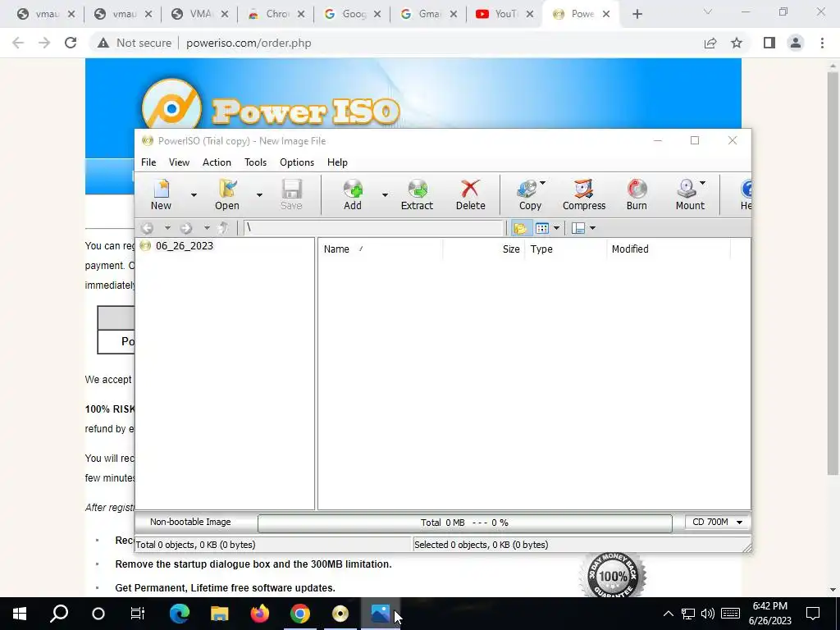Click the Open toolbar icon
This screenshot has height=630, width=840.
click(227, 194)
